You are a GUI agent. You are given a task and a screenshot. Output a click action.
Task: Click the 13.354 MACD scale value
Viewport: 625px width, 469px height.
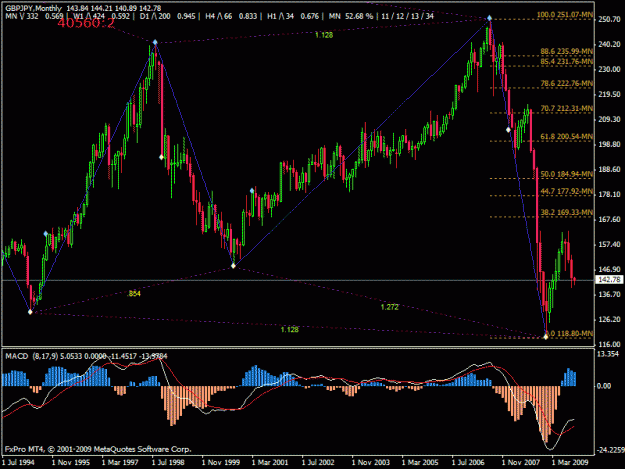click(x=608, y=354)
